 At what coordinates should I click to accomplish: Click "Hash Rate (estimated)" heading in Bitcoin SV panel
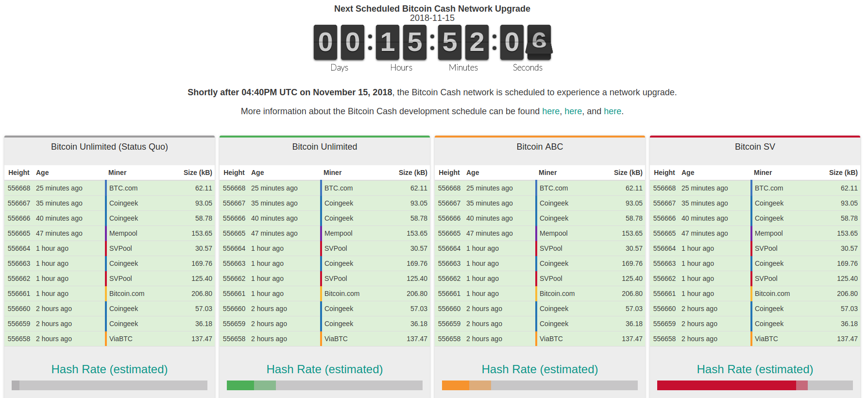[x=755, y=369]
